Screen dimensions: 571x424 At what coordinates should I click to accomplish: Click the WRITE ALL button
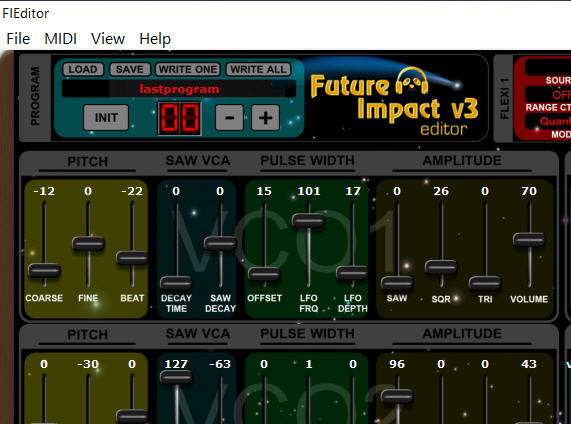tap(258, 69)
